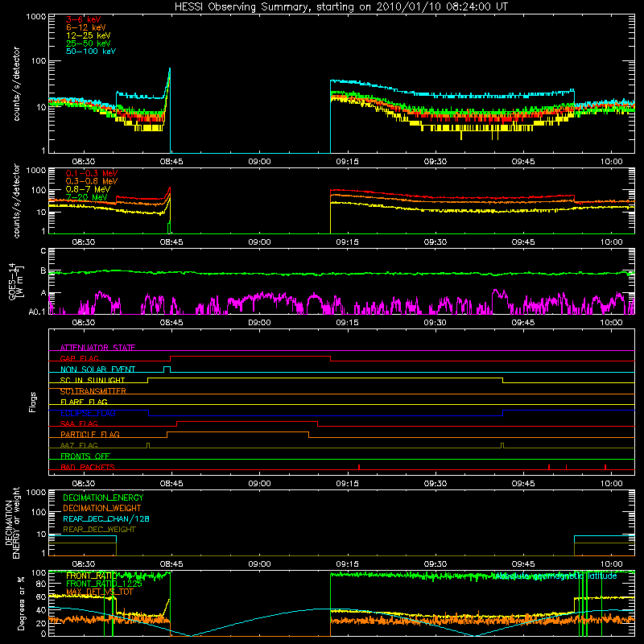Select the 25-50 keV legend label

tap(89, 43)
